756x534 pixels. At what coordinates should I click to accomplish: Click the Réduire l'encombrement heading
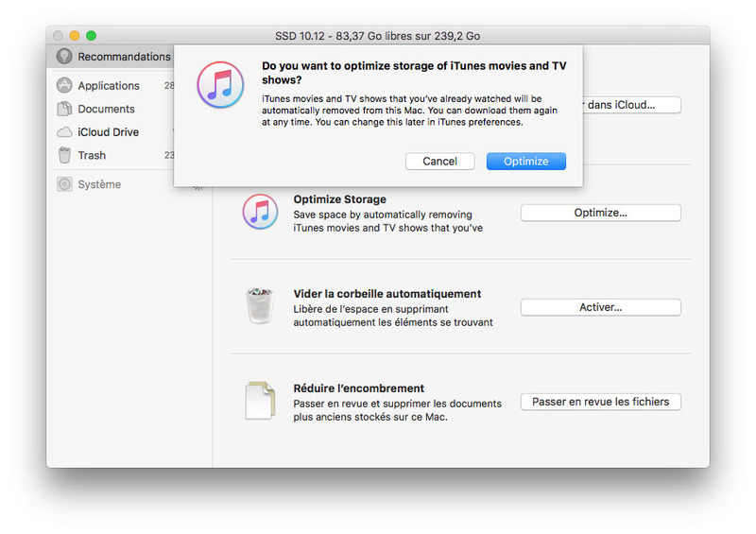click(x=359, y=388)
